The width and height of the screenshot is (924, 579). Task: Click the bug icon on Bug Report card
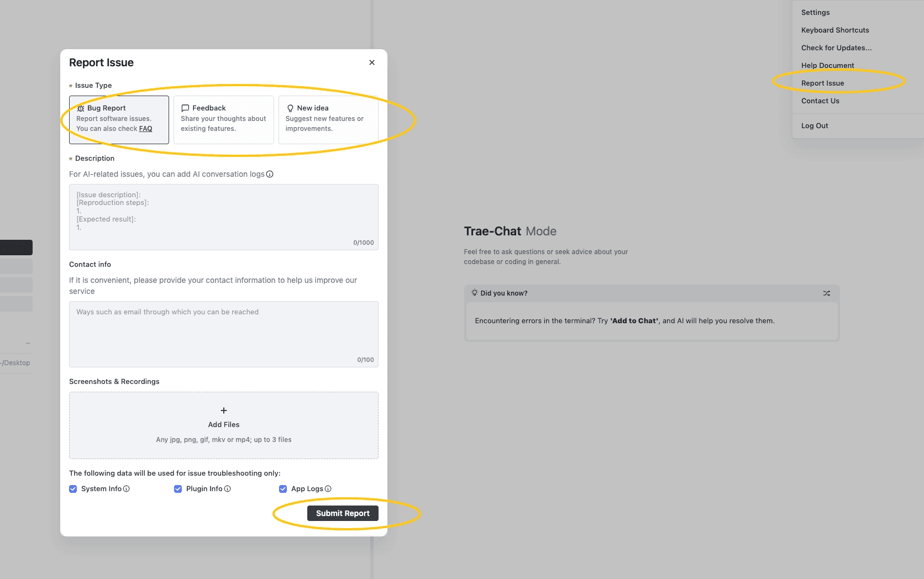pyautogui.click(x=82, y=108)
